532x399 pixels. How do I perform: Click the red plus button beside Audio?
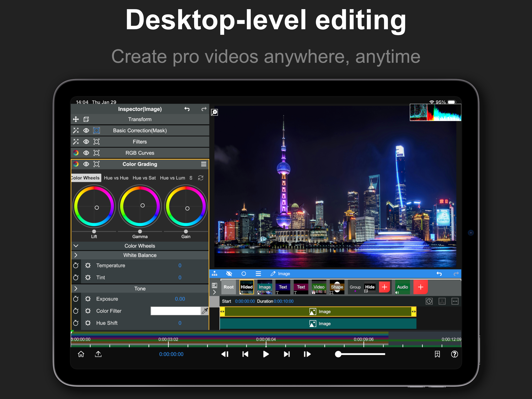tap(420, 287)
